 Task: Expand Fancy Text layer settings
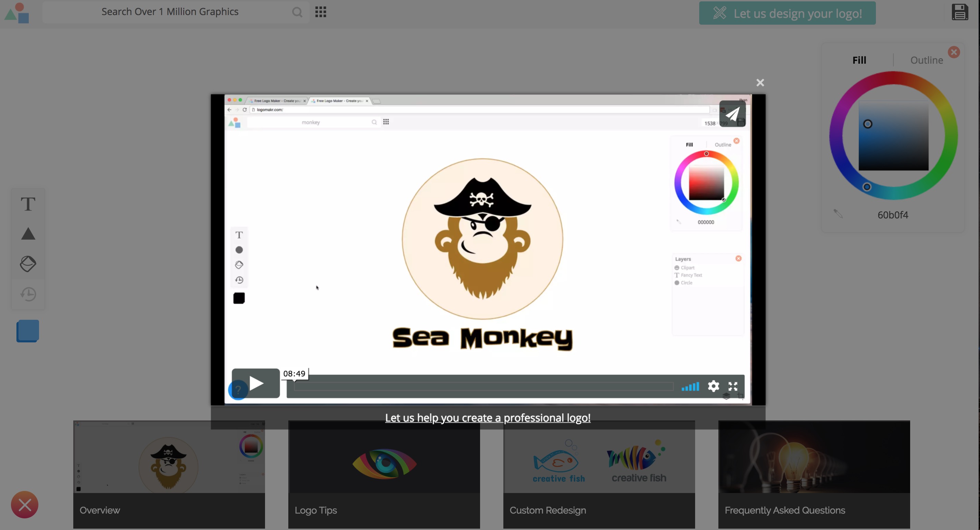pos(692,275)
